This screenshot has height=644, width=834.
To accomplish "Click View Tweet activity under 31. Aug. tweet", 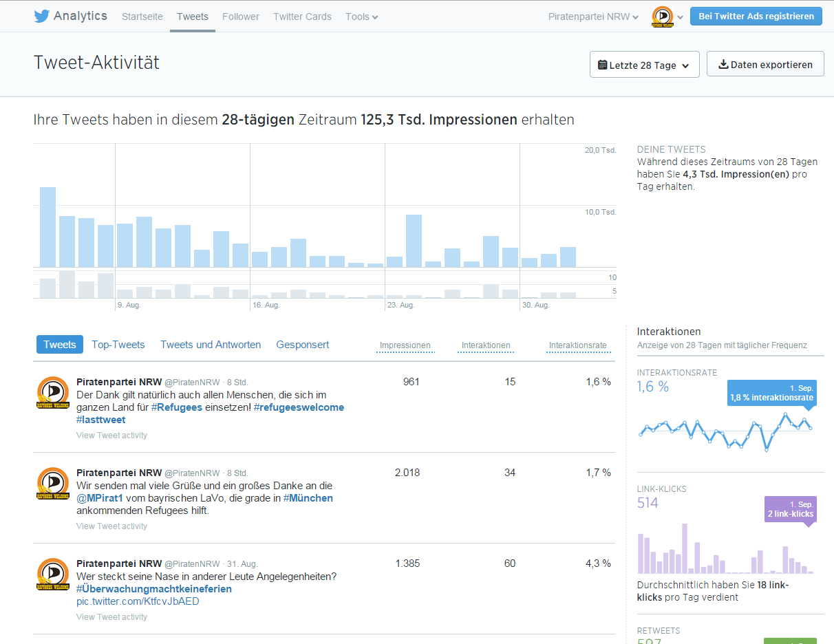I will (111, 617).
